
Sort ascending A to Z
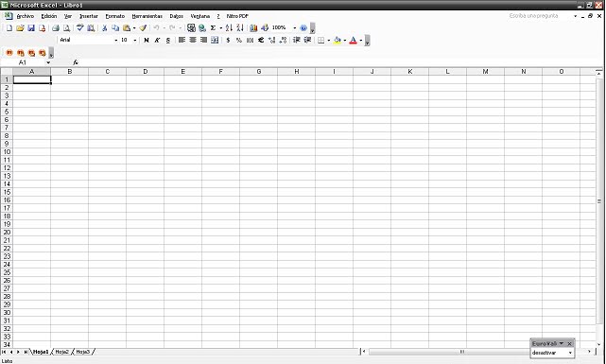click(229, 27)
